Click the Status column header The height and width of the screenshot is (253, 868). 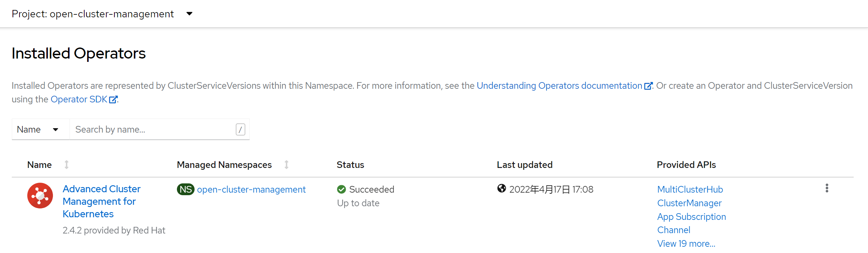coord(350,165)
